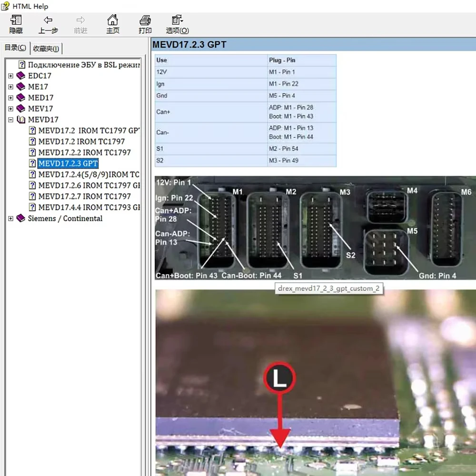Expand the MEV17 tree node
The width and height of the screenshot is (476, 476).
[x=10, y=109]
